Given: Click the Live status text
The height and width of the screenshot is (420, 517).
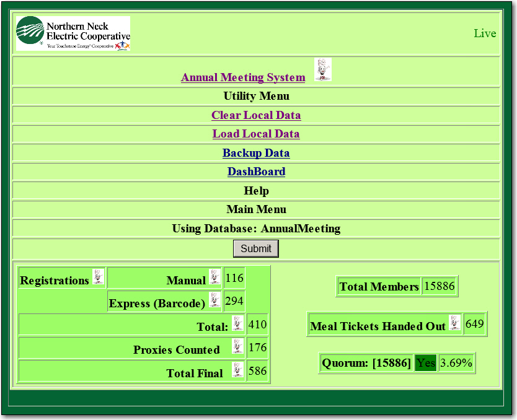Looking at the screenshot, I should click(x=485, y=33).
